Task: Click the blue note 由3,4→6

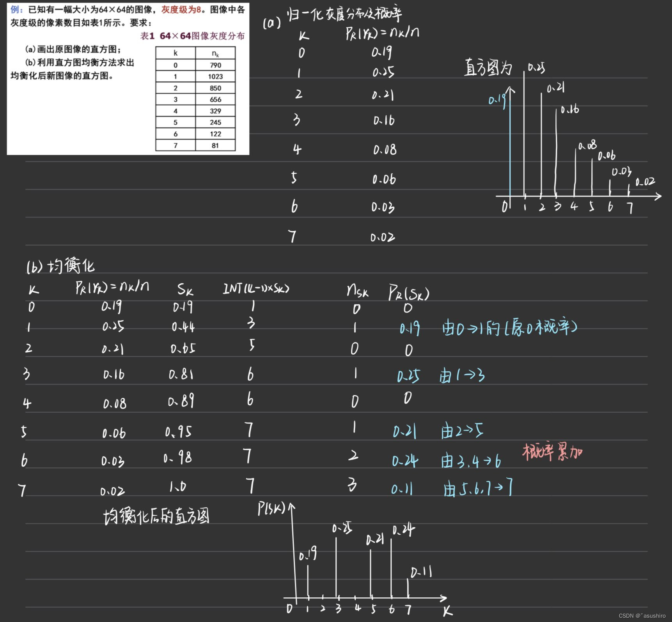Action: coord(471,461)
